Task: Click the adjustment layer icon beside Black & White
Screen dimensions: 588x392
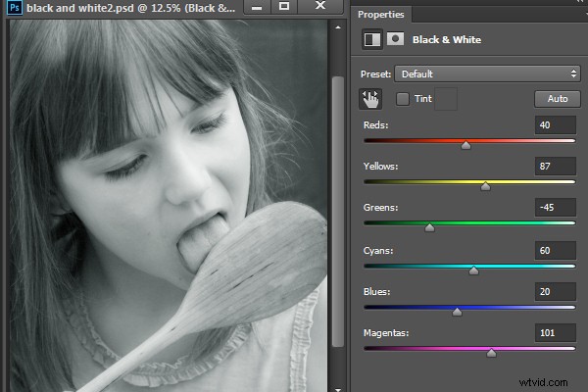Action: tap(372, 39)
